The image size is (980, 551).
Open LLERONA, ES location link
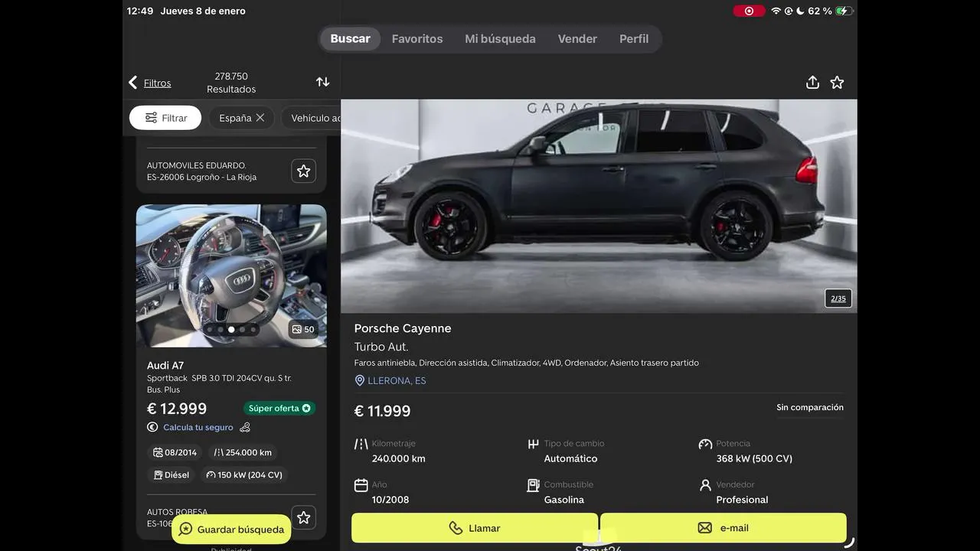click(397, 380)
